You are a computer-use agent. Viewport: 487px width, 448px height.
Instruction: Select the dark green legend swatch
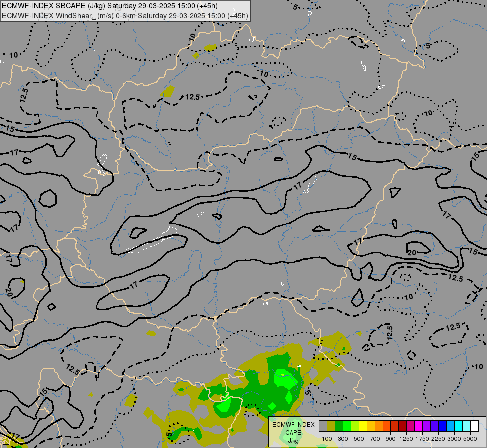[339, 426]
